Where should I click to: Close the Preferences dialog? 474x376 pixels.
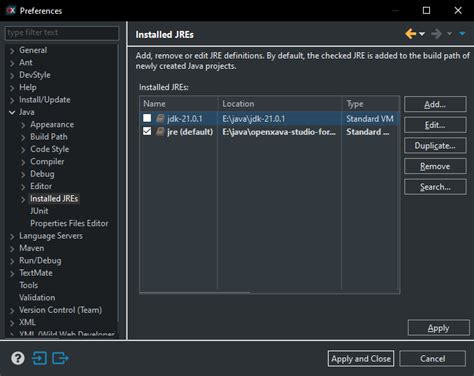click(x=458, y=11)
